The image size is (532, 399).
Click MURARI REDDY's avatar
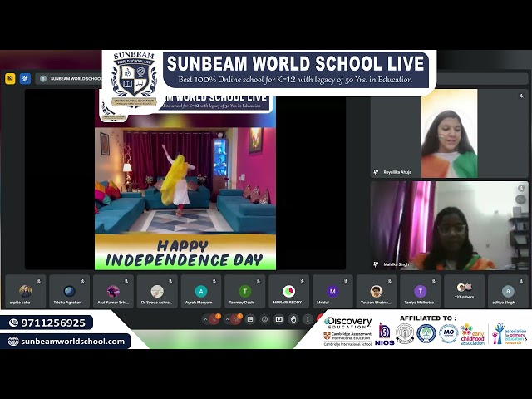point(288,291)
